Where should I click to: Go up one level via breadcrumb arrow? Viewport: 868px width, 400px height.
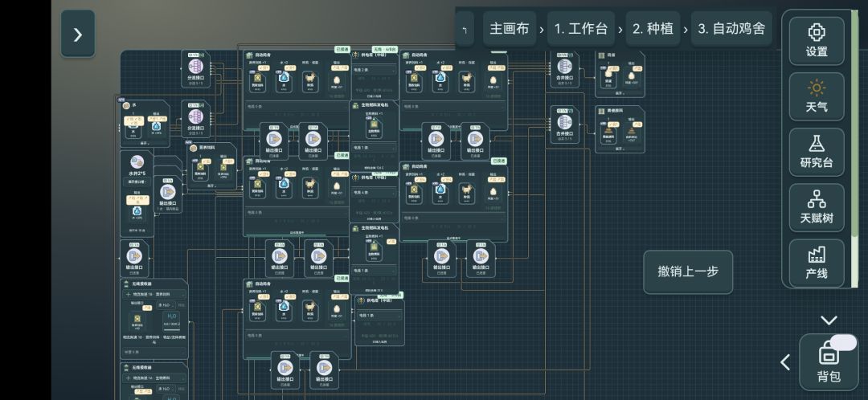pyautogui.click(x=465, y=30)
